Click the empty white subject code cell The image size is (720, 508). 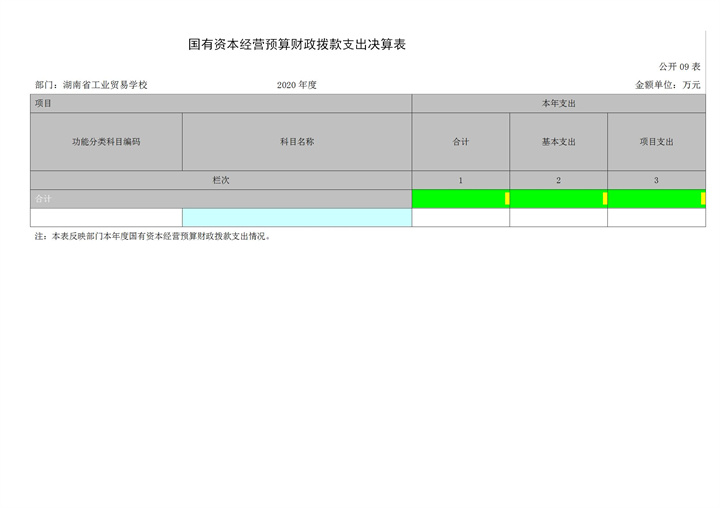(x=106, y=218)
